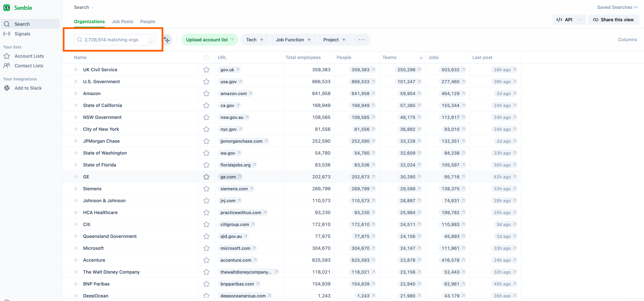Open Account Lists from the sidebar
Image resolution: width=644 pixels, height=301 pixels.
(x=29, y=56)
